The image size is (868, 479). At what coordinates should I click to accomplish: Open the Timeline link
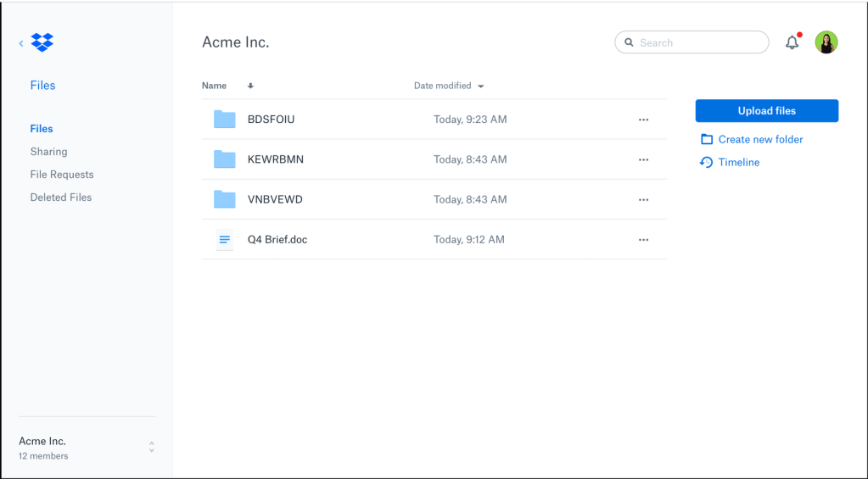coord(738,163)
